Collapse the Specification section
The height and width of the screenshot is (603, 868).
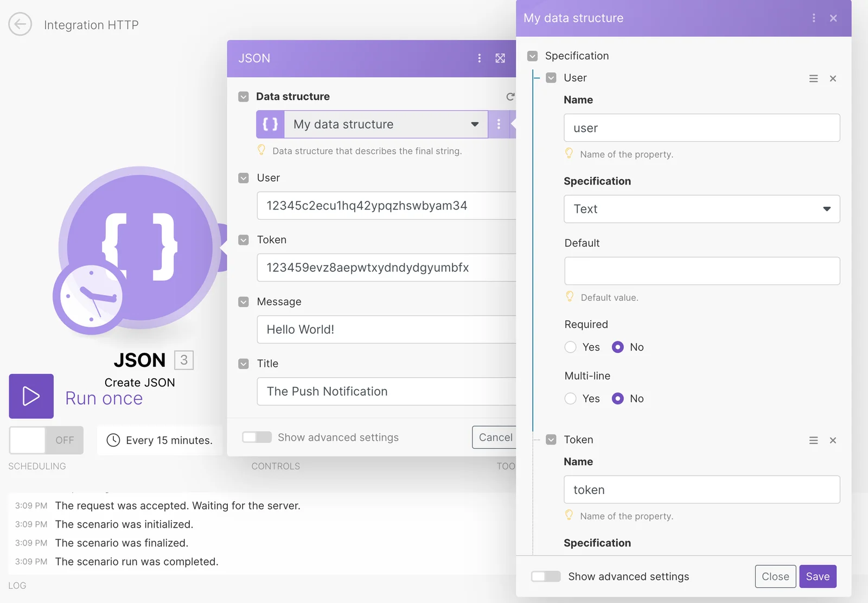coord(533,56)
